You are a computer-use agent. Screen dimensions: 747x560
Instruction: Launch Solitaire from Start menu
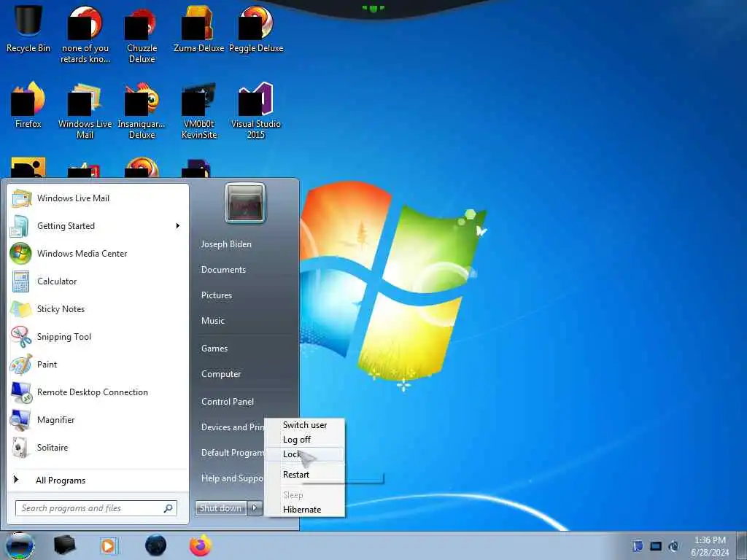tap(98, 447)
